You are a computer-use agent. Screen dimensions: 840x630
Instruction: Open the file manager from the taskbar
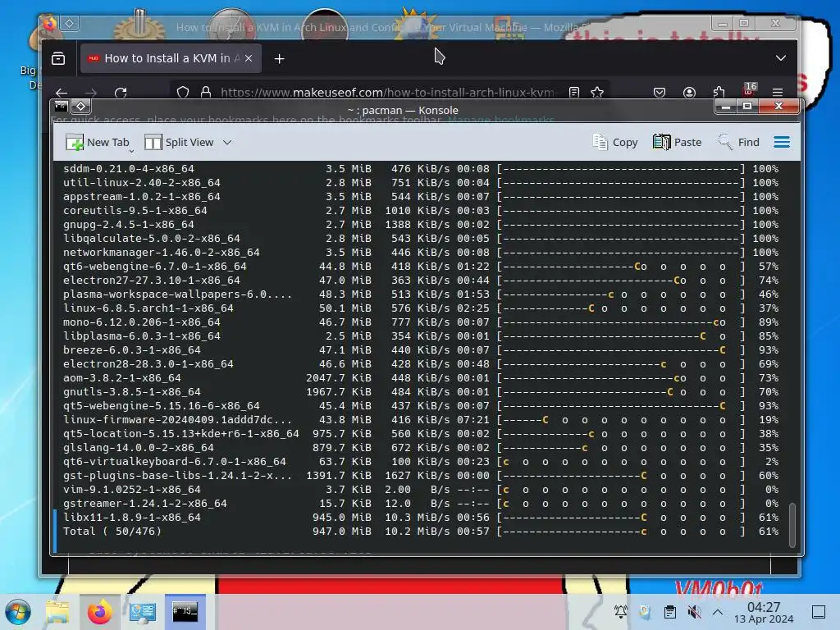pyautogui.click(x=57, y=612)
